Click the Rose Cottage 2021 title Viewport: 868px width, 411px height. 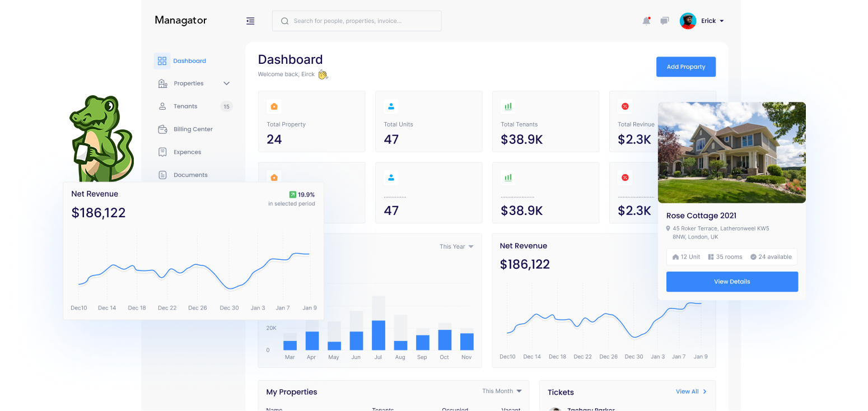coord(701,216)
